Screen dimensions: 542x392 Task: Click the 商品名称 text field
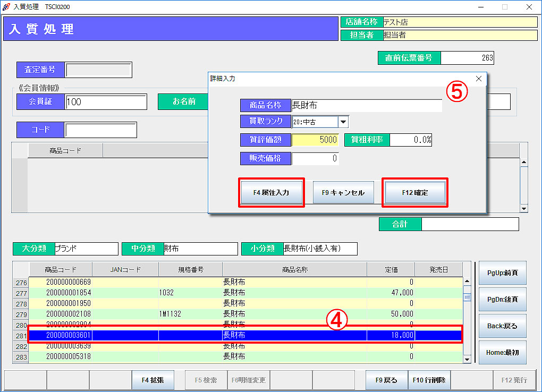pyautogui.click(x=367, y=105)
